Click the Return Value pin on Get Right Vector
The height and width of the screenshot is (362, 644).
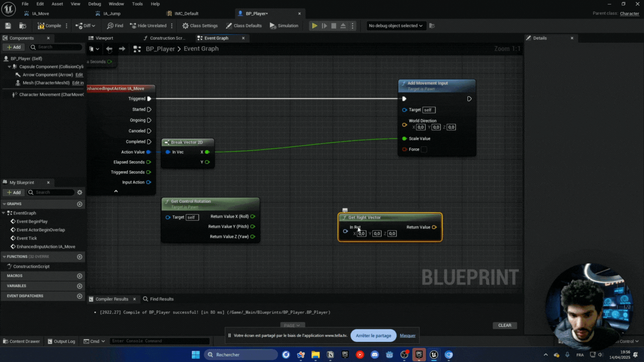434,227
